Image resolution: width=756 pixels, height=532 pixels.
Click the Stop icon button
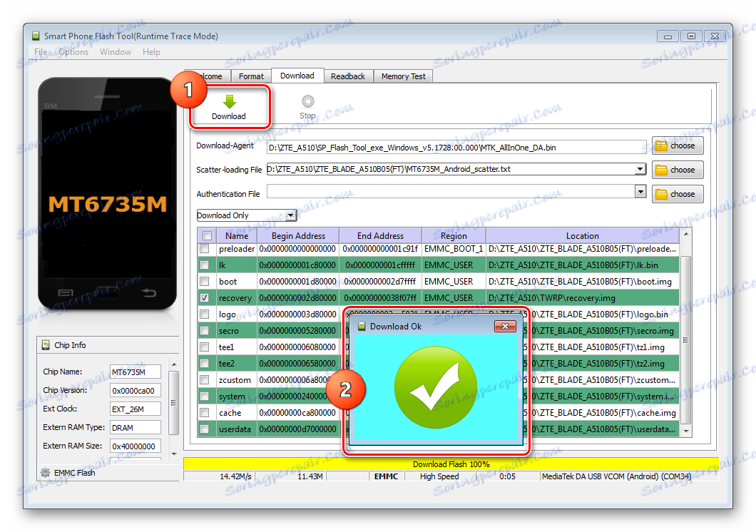(x=307, y=101)
